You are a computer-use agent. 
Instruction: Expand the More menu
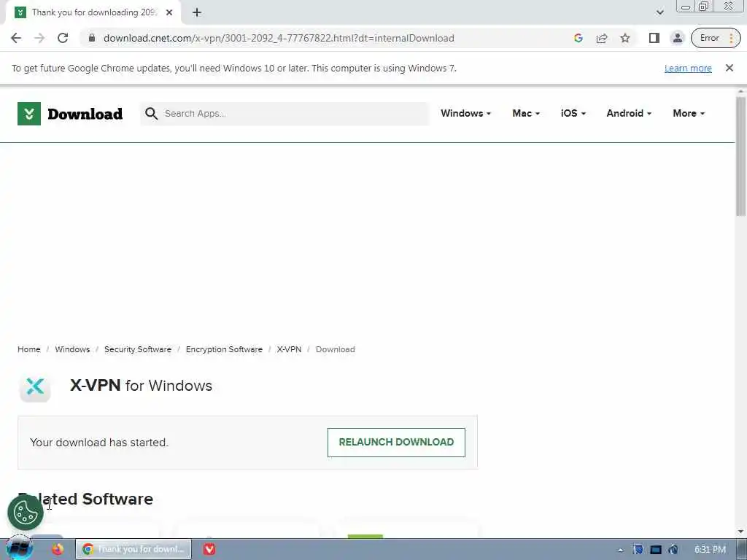[689, 113]
